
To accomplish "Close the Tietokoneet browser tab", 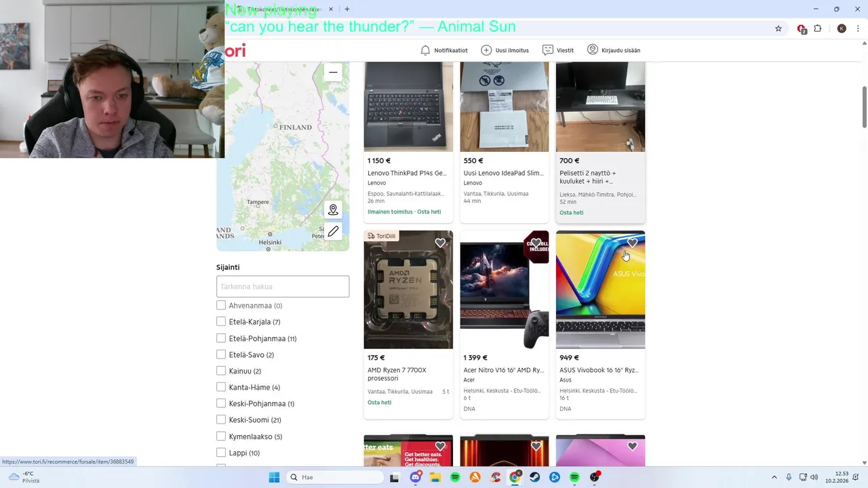I will [x=331, y=9].
